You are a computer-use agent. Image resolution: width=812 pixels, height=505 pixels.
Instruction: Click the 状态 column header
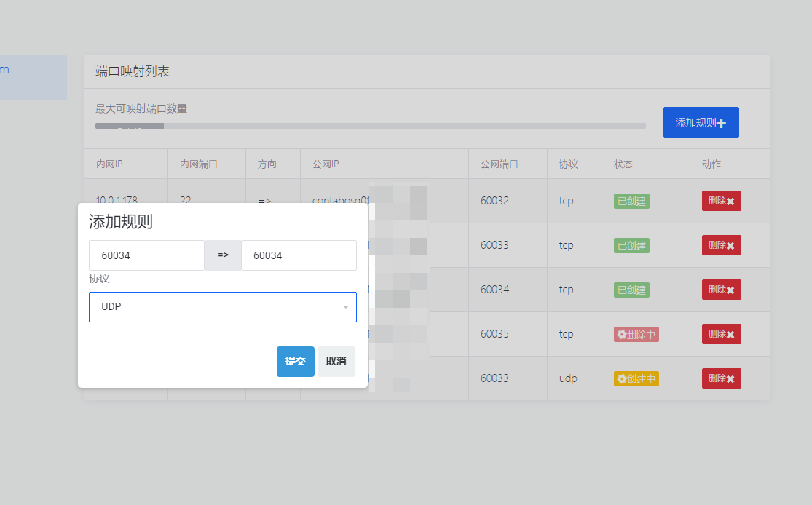(623, 164)
